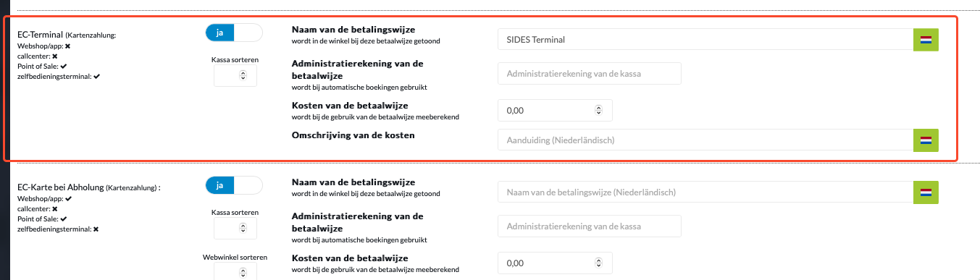Click the cross icon after EC-Terminal Webshop/app
Screen dimensions: 980x280
click(x=67, y=46)
